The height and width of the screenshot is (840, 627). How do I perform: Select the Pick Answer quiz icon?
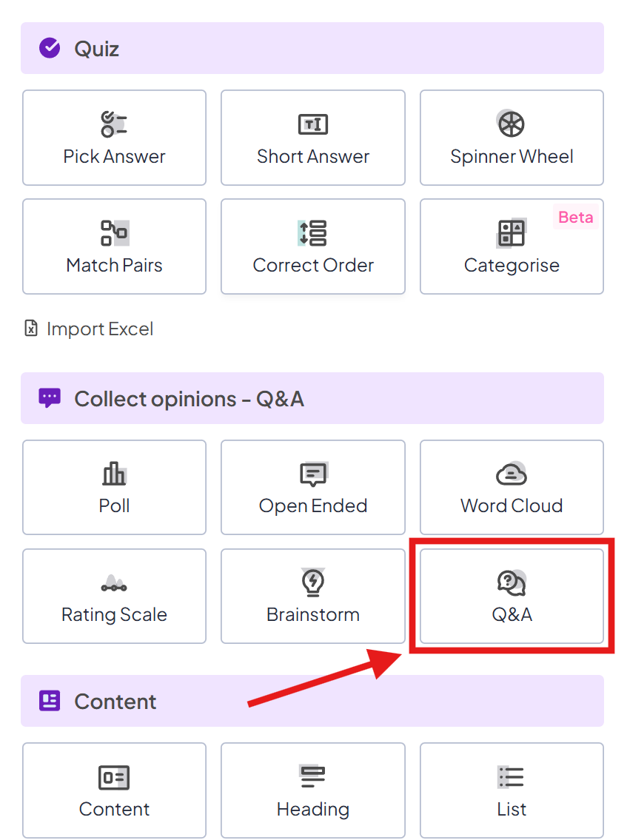pyautogui.click(x=114, y=124)
